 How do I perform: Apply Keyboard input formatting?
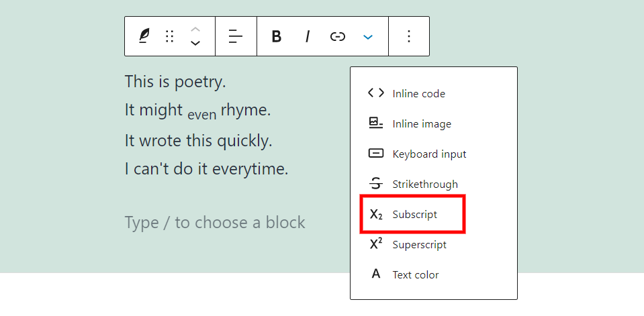click(x=429, y=154)
